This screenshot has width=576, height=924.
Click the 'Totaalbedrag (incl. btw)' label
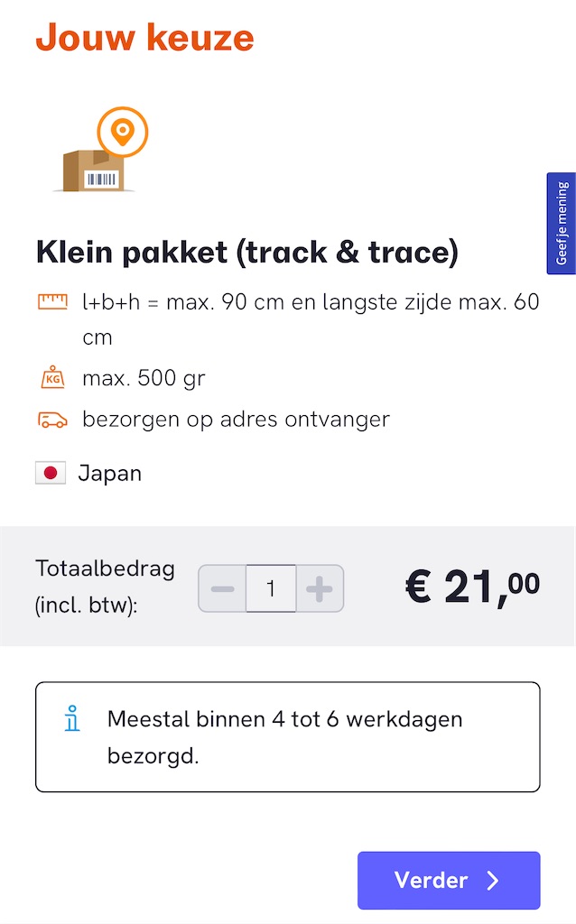[105, 587]
